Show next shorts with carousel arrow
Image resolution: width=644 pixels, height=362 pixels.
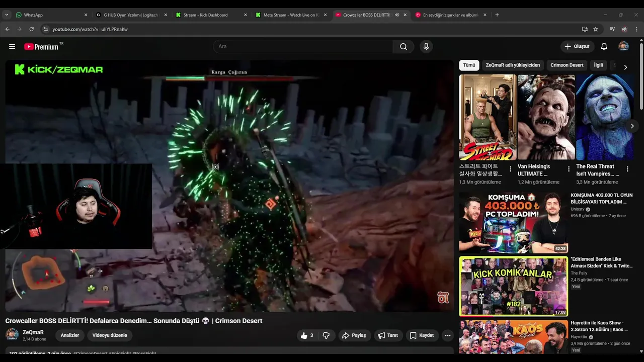pyautogui.click(x=632, y=126)
